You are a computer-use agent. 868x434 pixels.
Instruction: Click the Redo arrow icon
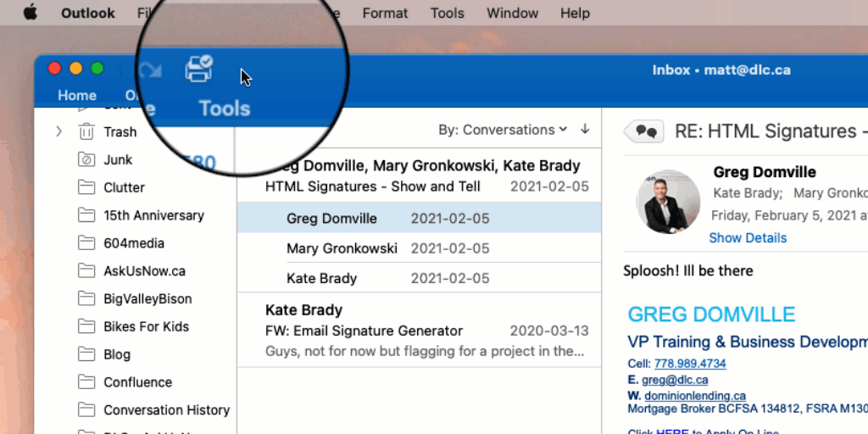150,70
